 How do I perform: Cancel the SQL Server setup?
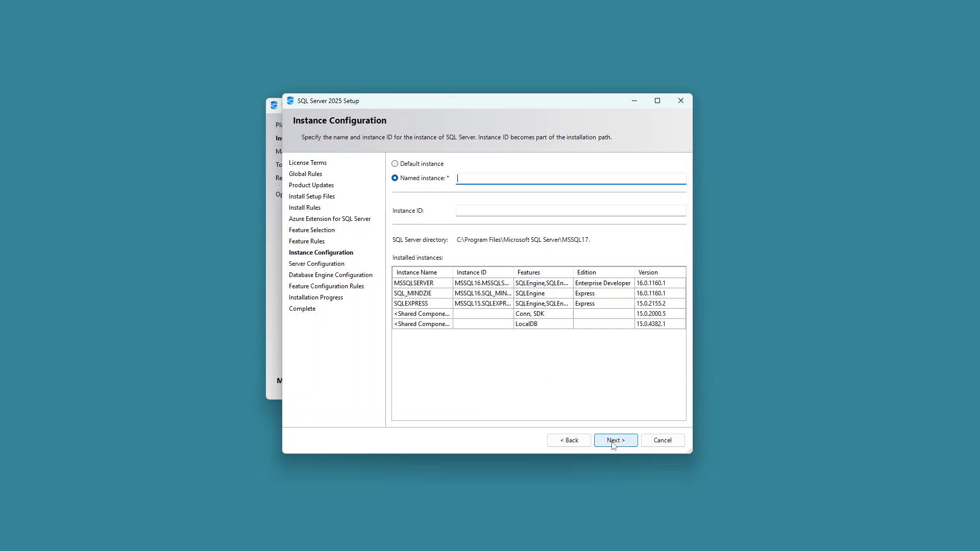click(x=663, y=440)
